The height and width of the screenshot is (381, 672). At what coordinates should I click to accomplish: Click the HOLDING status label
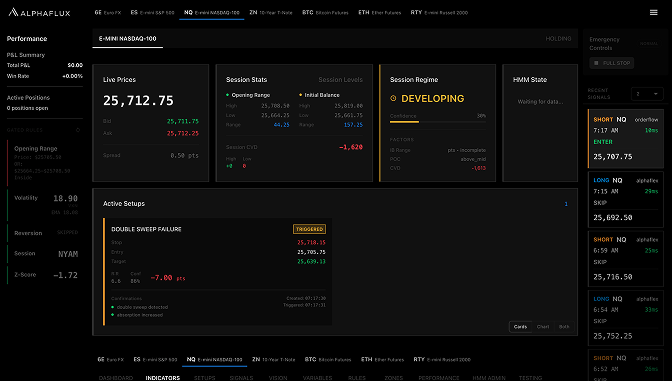click(x=558, y=39)
